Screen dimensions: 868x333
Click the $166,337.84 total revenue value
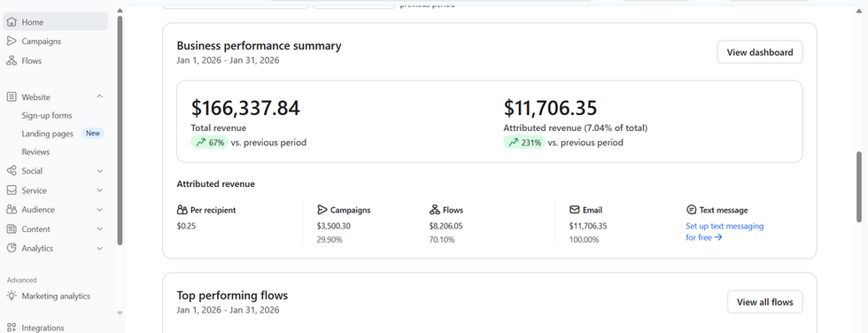[245, 108]
